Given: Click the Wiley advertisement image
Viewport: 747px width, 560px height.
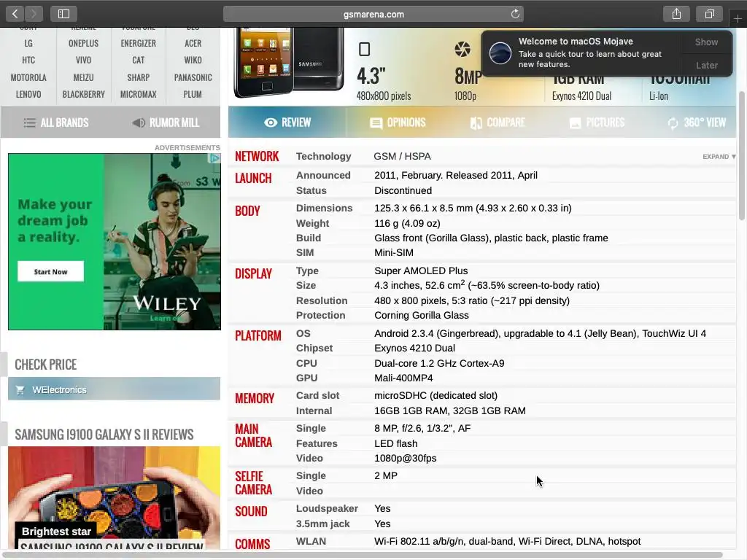Looking at the screenshot, I should pyautogui.click(x=115, y=241).
